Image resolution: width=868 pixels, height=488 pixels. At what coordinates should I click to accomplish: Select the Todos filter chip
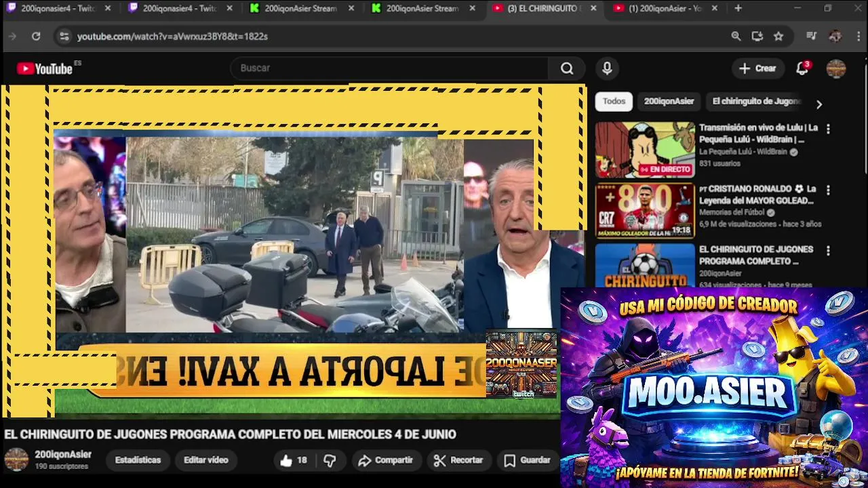(x=614, y=102)
